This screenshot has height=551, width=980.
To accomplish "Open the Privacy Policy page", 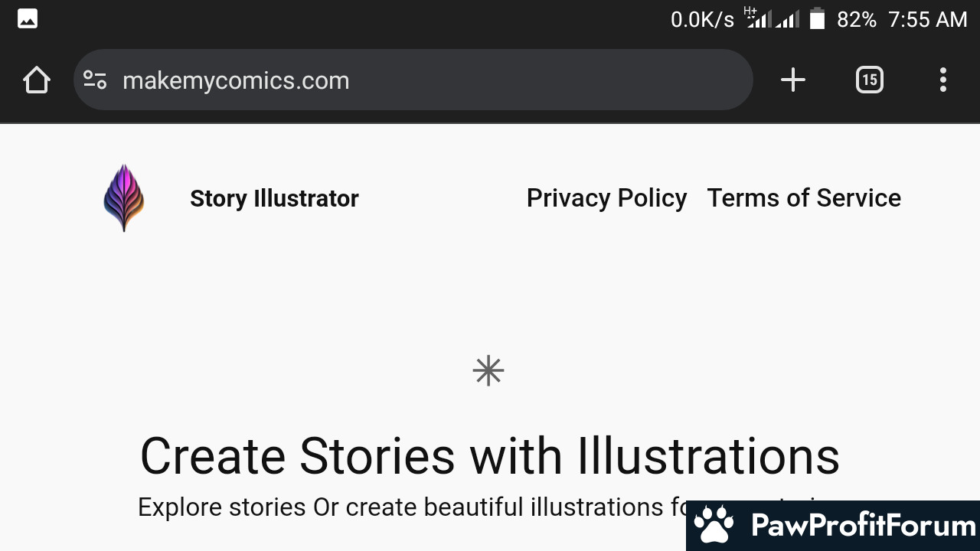I will click(x=606, y=198).
